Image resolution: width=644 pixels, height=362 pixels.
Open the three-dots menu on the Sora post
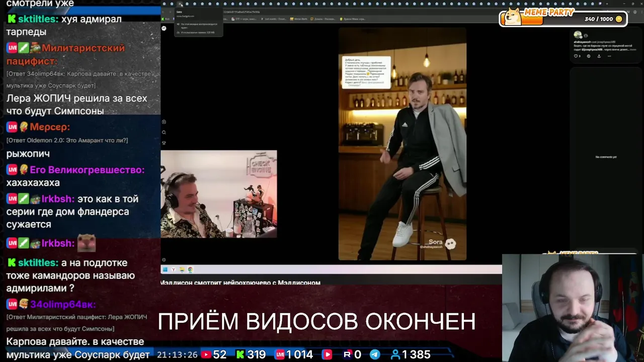click(609, 56)
